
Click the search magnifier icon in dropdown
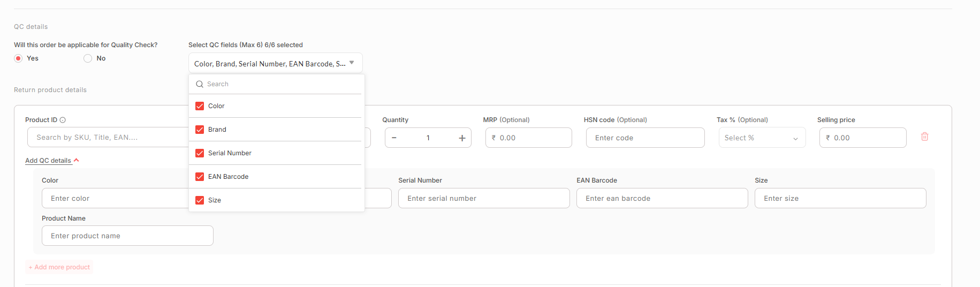pyautogui.click(x=200, y=84)
